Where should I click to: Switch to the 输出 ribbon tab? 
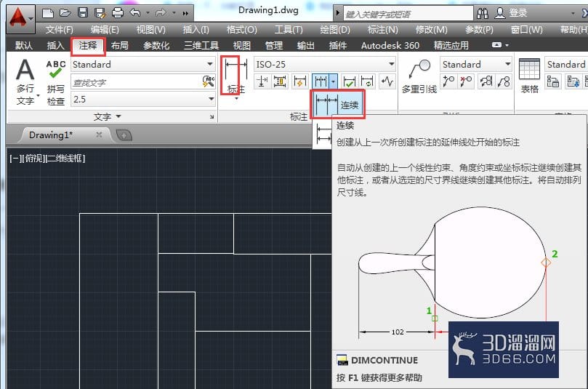coord(305,45)
